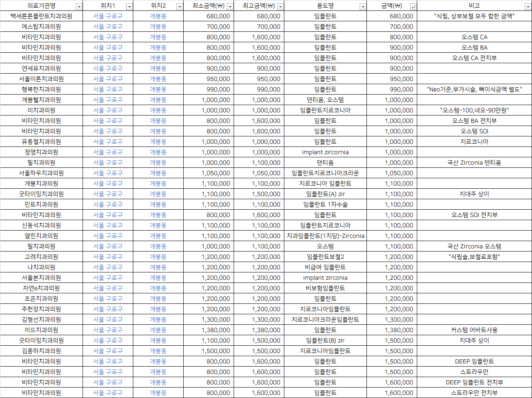Screen dimensions: 532x398
Task: Select the 백세튼튼플란트치과의원 cell
Action: click(41, 16)
